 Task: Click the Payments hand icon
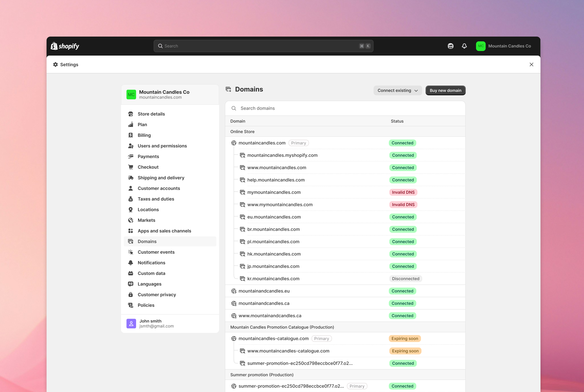tap(130, 156)
